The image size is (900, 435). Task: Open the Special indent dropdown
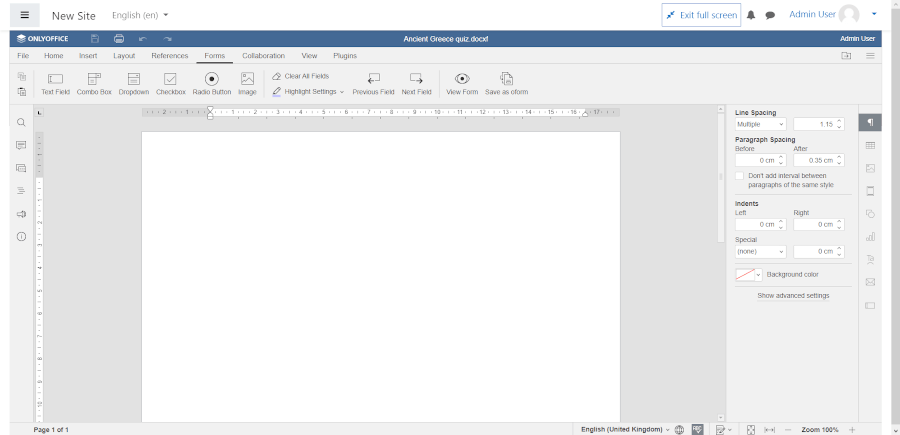[x=761, y=251]
